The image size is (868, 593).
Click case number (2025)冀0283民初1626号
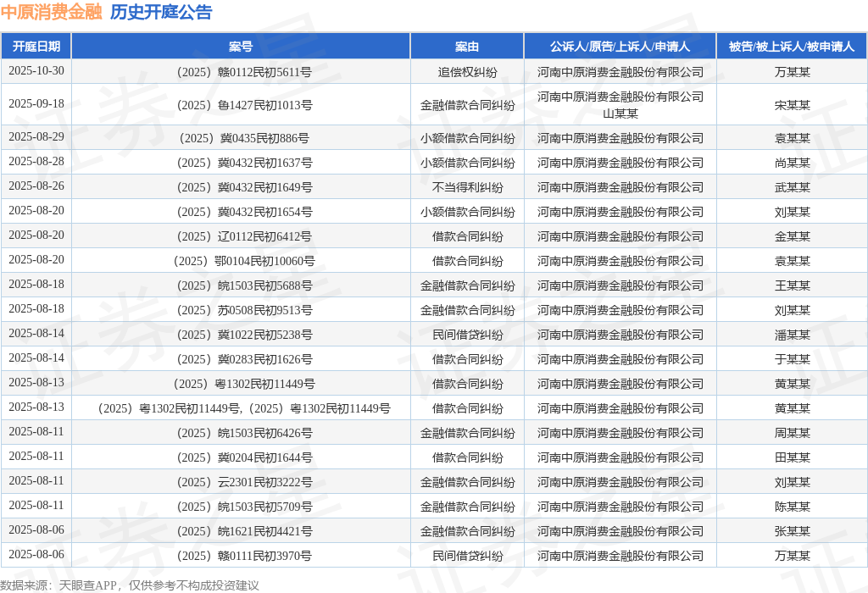[x=243, y=359]
